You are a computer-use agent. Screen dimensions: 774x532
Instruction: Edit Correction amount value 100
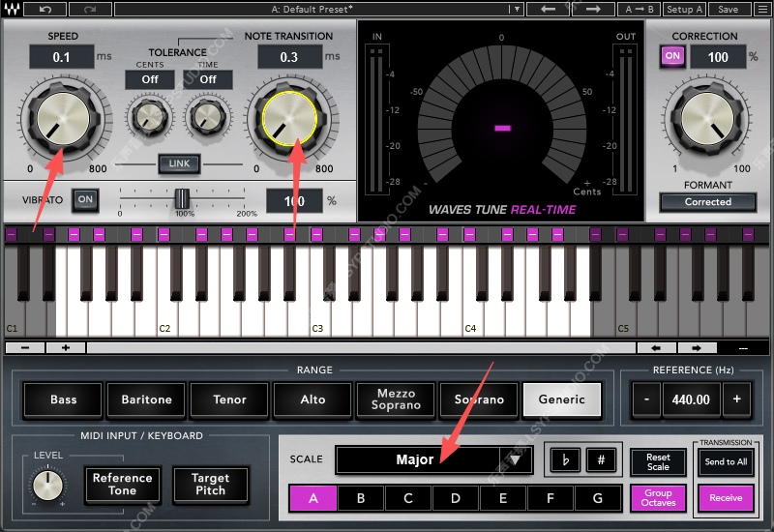coord(718,57)
